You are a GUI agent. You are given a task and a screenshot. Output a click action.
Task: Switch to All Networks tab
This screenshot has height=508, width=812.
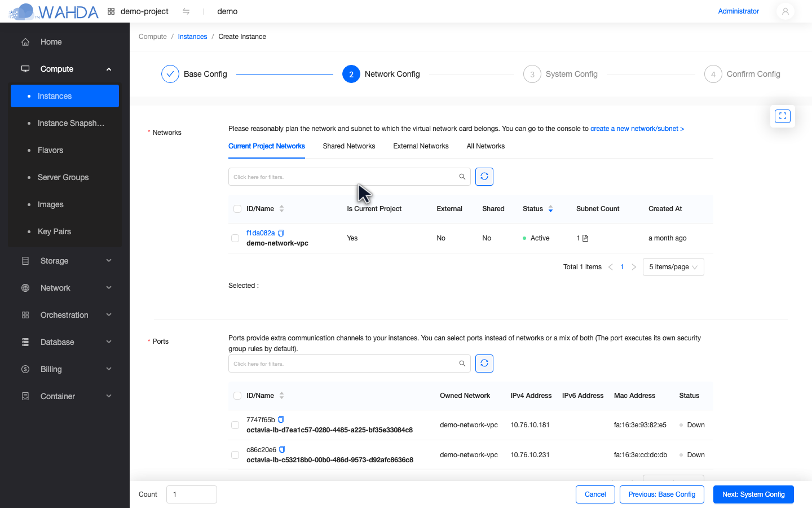coord(486,146)
